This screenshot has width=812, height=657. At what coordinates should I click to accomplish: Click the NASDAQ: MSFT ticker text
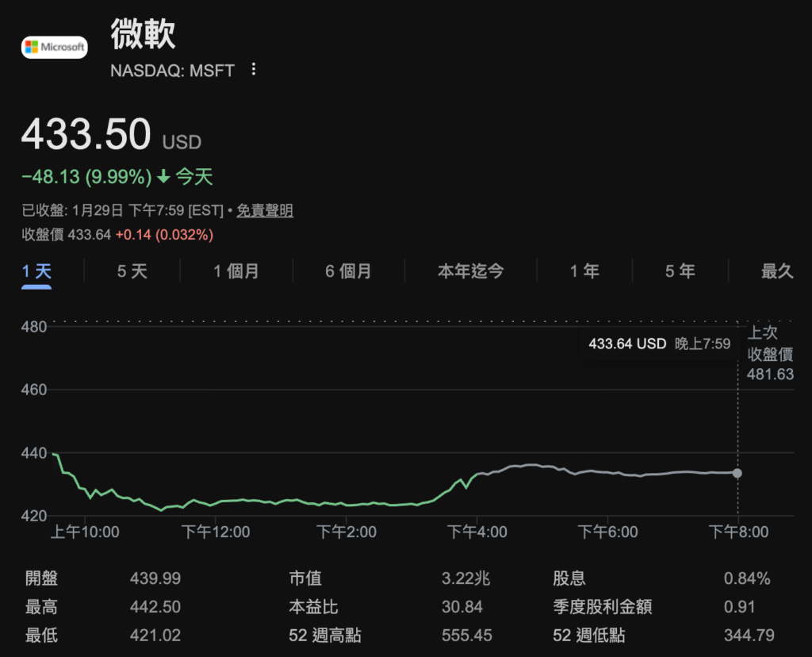[x=172, y=71]
